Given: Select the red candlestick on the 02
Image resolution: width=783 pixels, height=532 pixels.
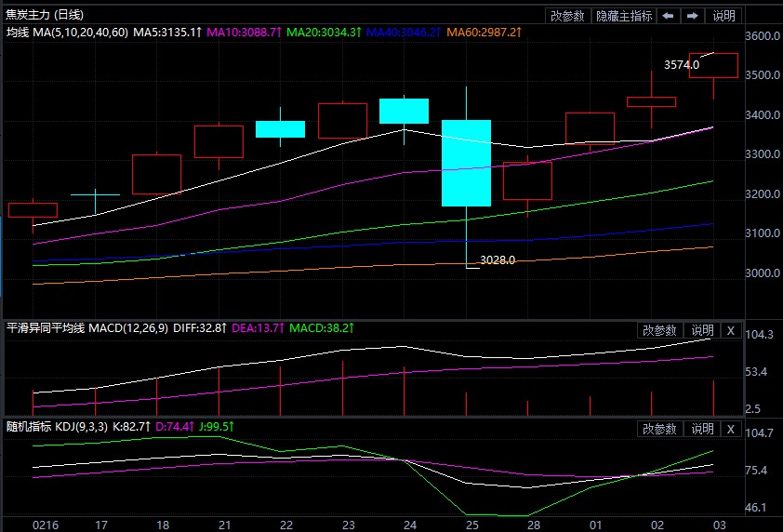Looking at the screenshot, I should click(651, 102).
